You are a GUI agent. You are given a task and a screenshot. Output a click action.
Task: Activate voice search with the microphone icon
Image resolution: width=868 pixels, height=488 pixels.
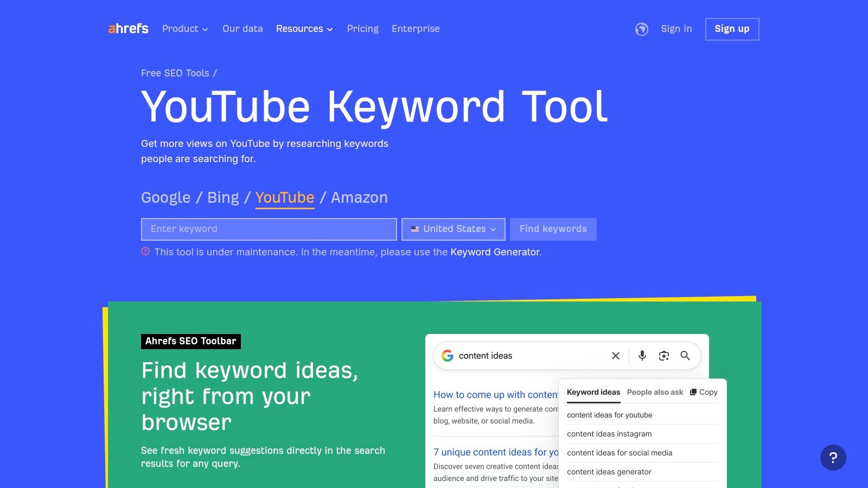pos(642,356)
